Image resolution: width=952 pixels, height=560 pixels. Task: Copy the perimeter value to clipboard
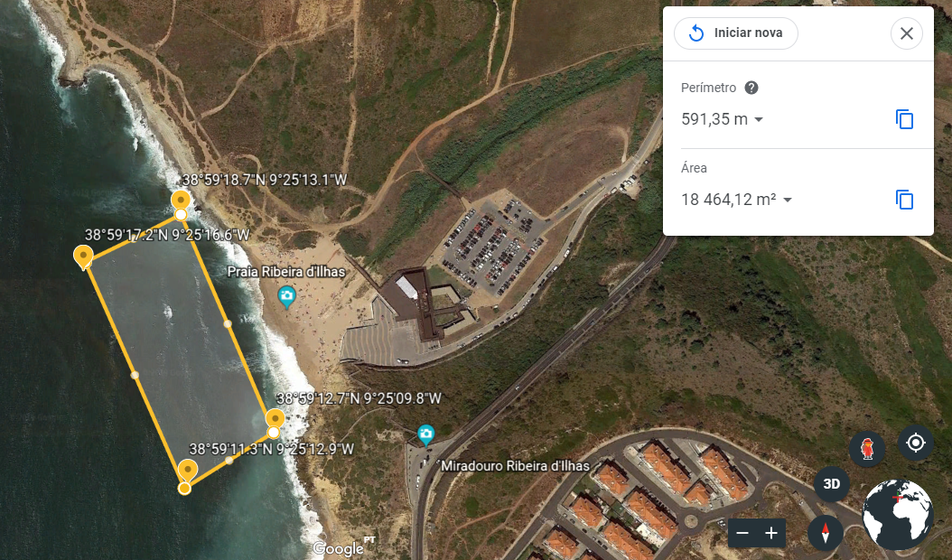click(905, 119)
